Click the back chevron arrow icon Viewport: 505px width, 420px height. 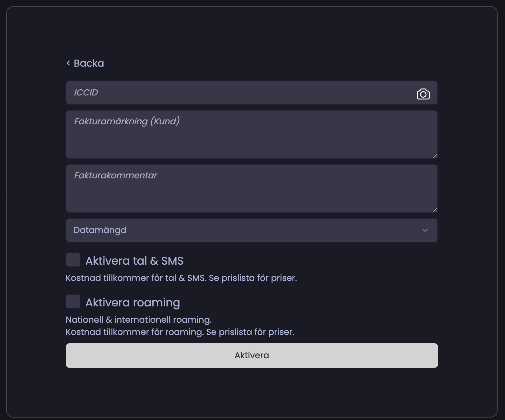[x=68, y=63]
